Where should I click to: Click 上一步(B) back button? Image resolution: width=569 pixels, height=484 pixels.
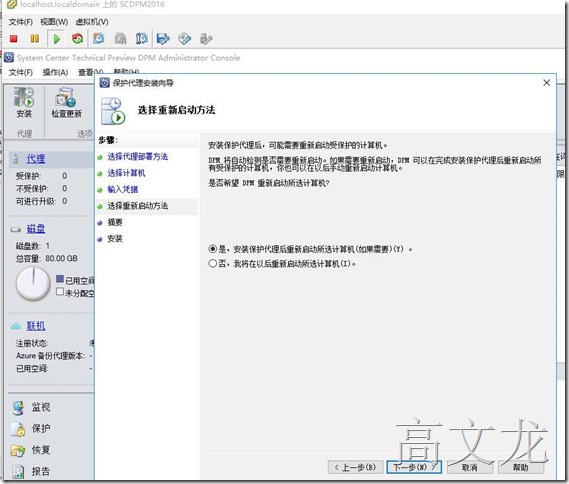pos(356,467)
